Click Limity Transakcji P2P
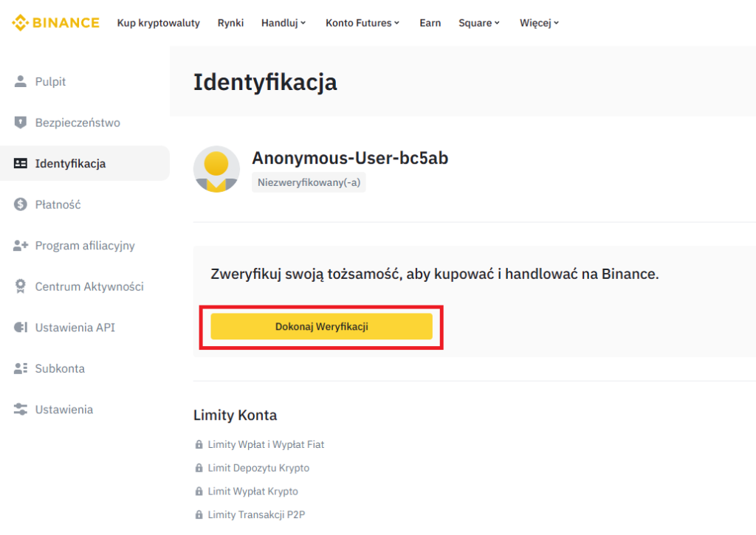The width and height of the screenshot is (756, 535). 256,515
